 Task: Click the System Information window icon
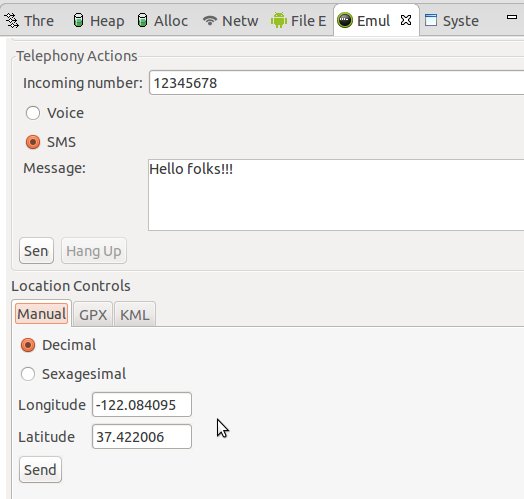[431, 20]
